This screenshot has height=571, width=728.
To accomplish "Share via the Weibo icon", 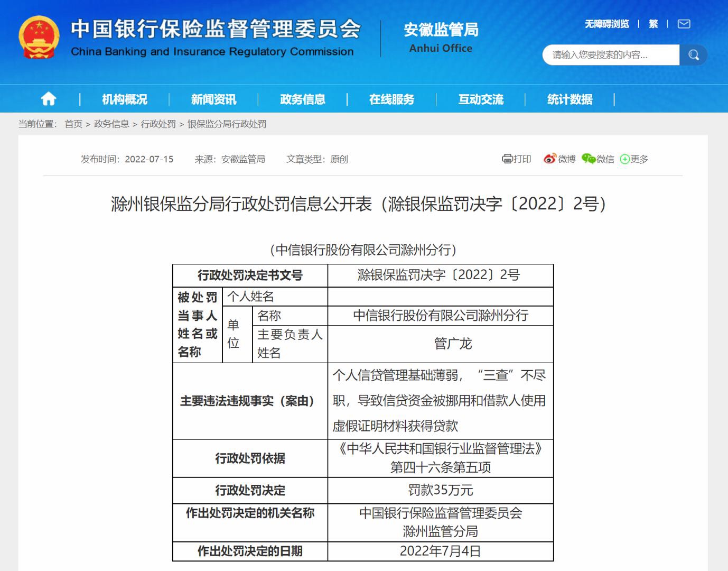I will click(550, 159).
